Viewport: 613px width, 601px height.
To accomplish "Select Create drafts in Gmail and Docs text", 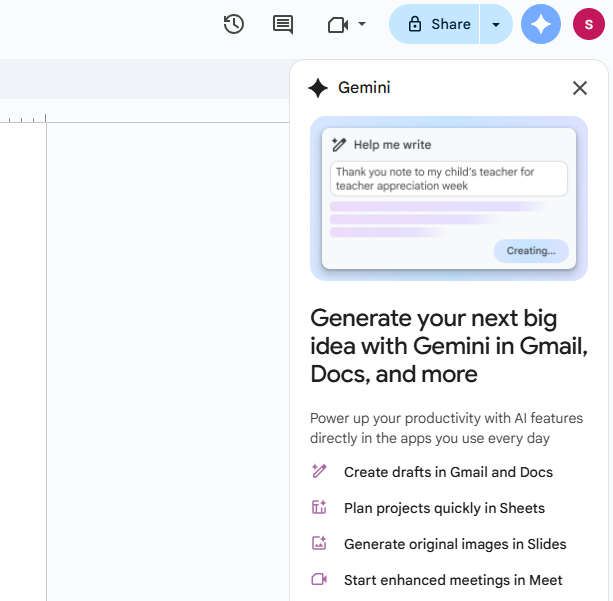I will (448, 472).
